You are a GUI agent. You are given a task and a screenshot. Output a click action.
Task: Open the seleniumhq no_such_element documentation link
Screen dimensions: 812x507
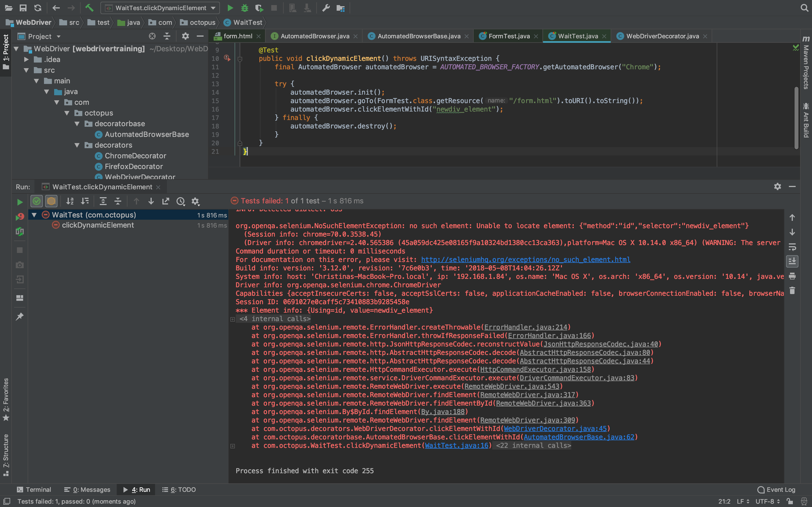coord(526,259)
